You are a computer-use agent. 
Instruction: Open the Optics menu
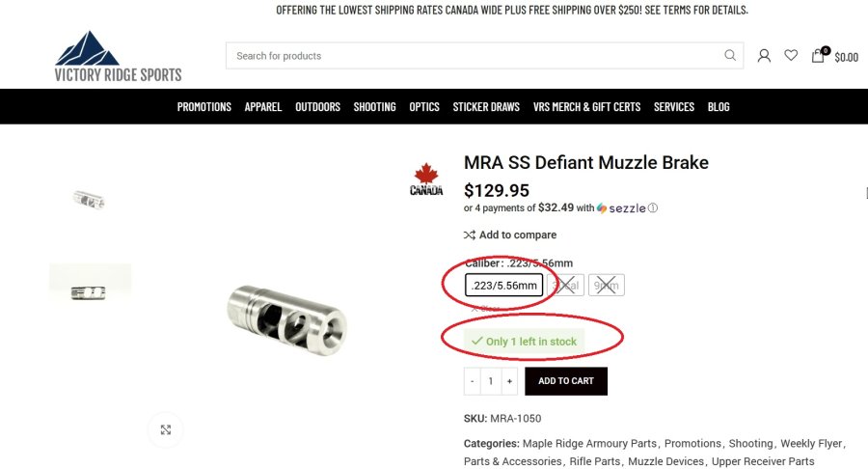pyautogui.click(x=424, y=107)
